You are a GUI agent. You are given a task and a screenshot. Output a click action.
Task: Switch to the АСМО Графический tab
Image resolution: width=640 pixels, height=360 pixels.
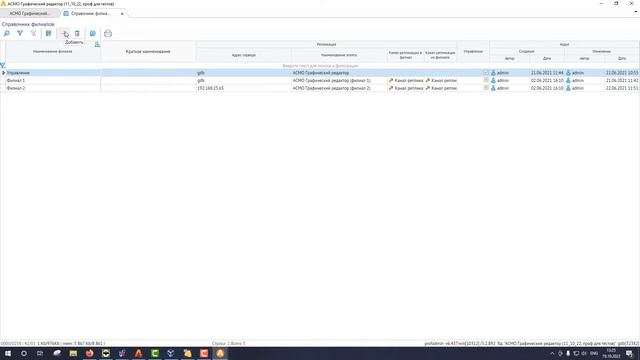[x=29, y=13]
